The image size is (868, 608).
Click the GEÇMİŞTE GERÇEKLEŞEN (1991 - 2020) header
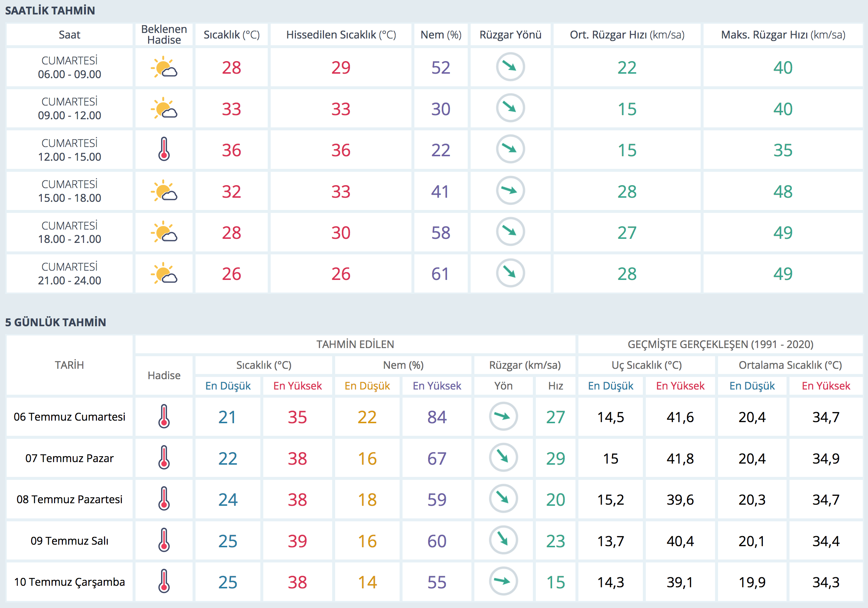coord(720,344)
